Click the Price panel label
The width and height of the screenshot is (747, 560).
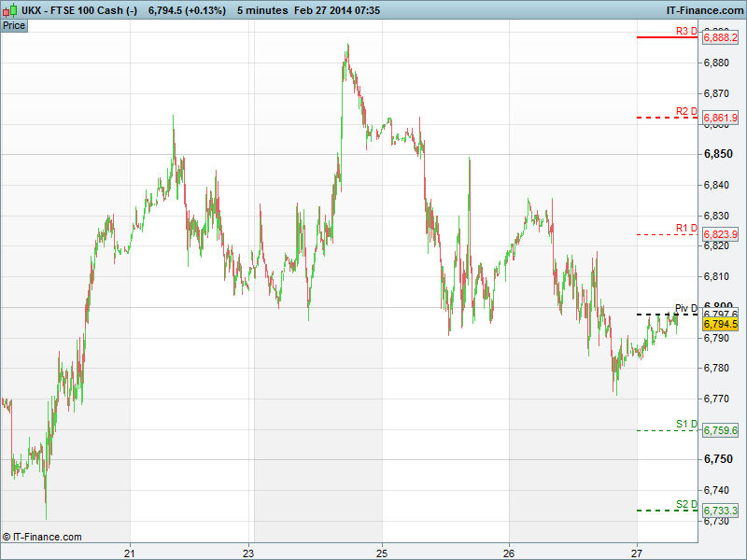(14, 25)
